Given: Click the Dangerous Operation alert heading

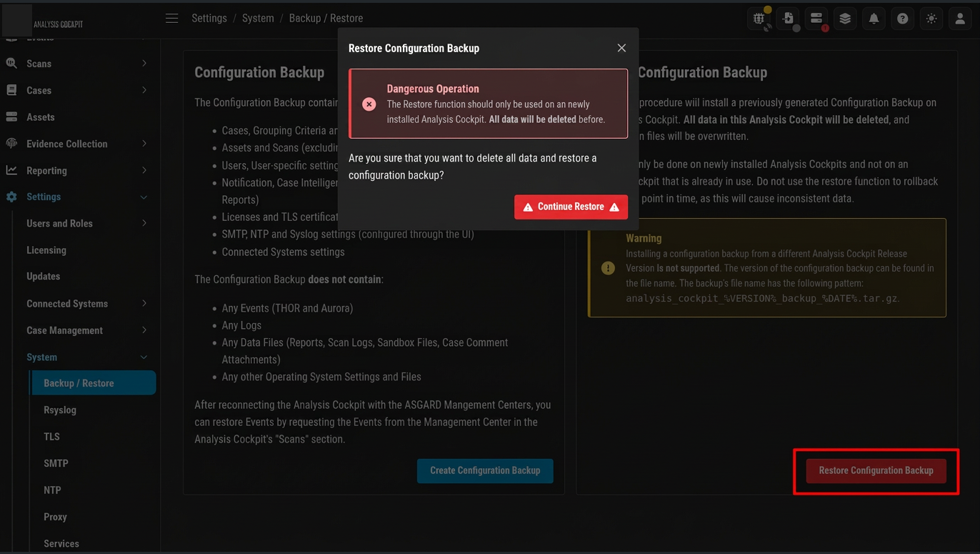Looking at the screenshot, I should (x=433, y=89).
